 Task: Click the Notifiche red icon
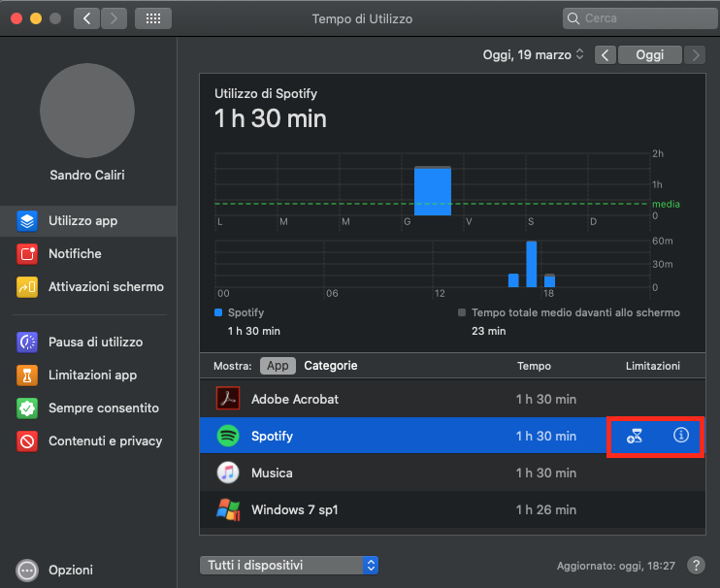27,254
